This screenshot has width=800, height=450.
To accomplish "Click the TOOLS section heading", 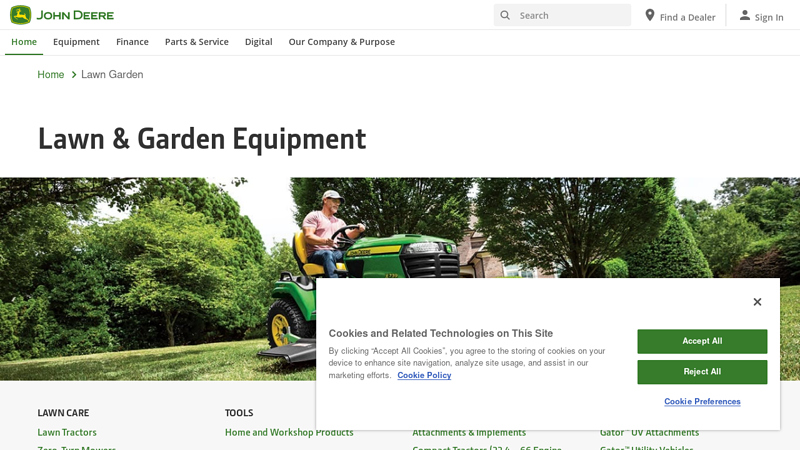I will [x=239, y=413].
